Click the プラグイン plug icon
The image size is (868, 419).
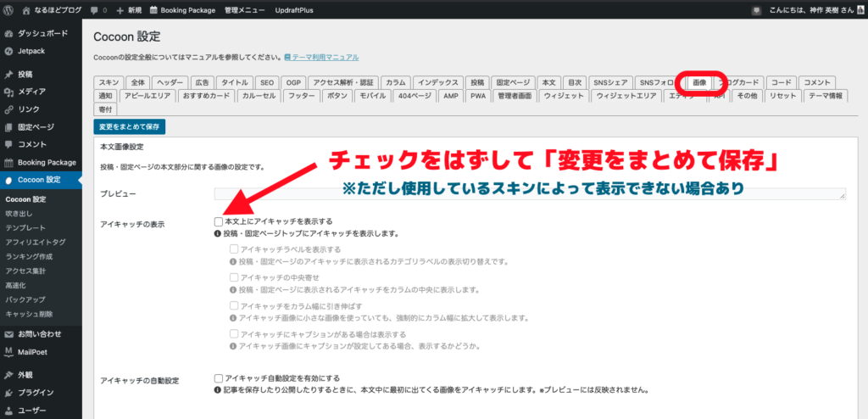tap(8, 393)
